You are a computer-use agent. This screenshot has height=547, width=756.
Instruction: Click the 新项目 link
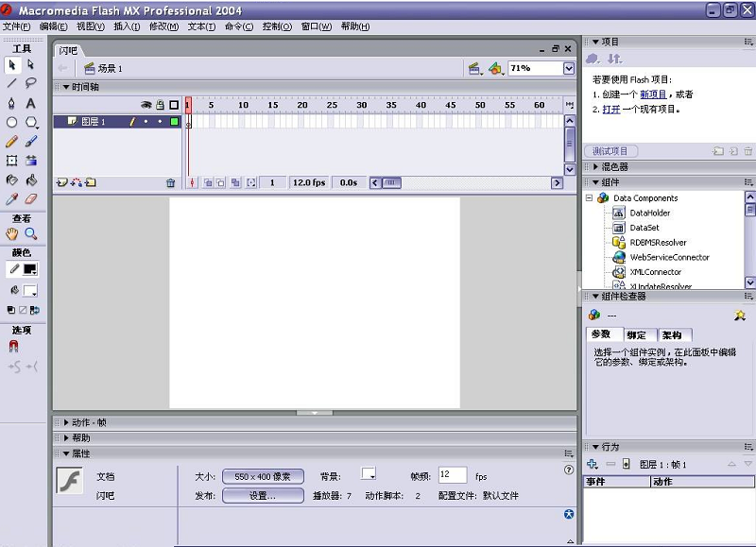point(653,94)
